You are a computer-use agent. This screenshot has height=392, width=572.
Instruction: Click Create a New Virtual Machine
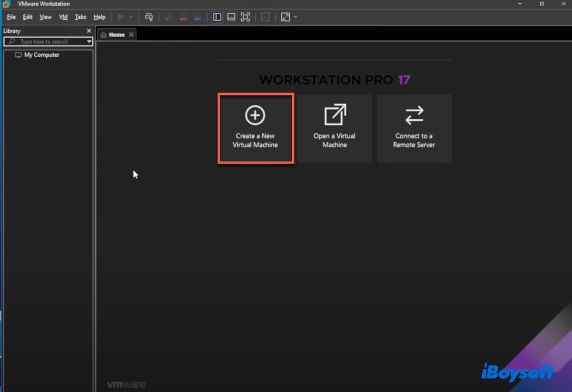[255, 129]
